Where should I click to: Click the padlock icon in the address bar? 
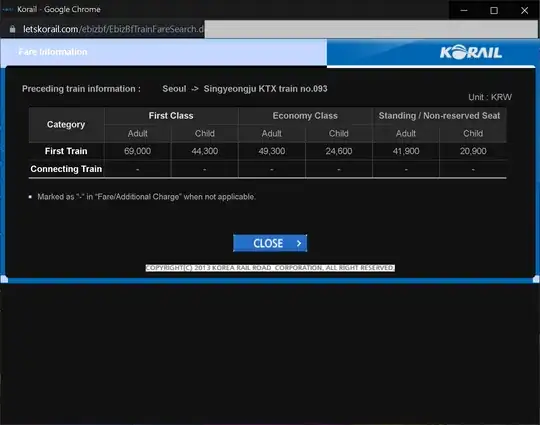tap(12, 29)
